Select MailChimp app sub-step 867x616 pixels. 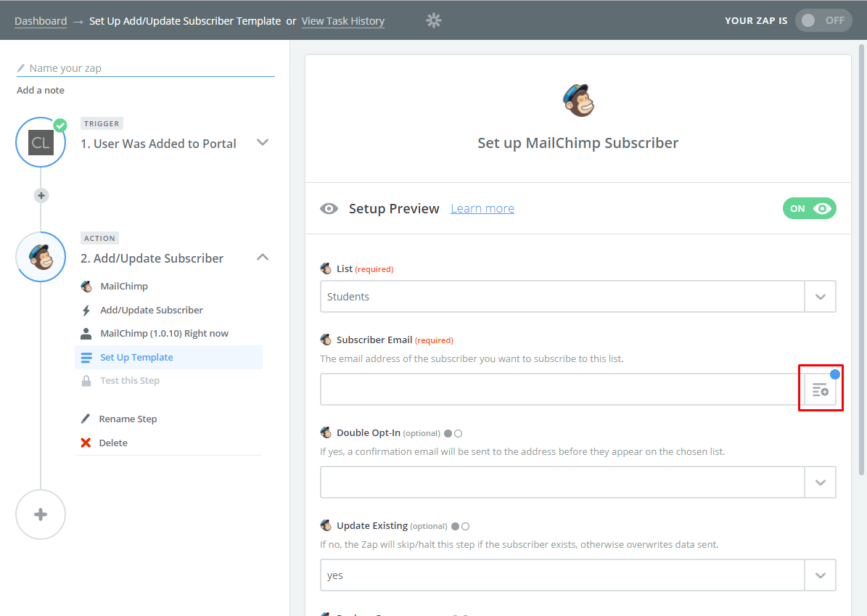coord(124,286)
